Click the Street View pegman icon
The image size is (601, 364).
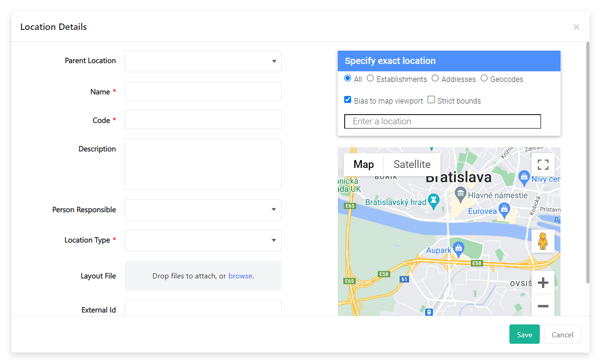tap(543, 241)
